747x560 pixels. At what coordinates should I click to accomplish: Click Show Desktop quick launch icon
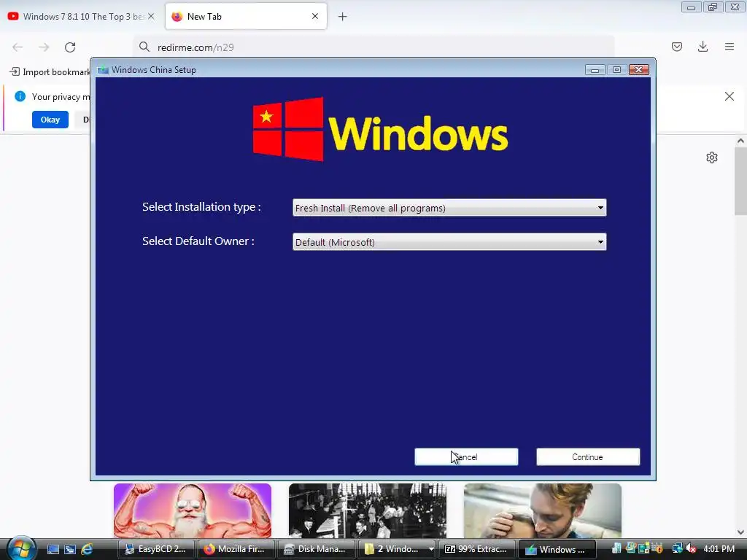(53, 550)
